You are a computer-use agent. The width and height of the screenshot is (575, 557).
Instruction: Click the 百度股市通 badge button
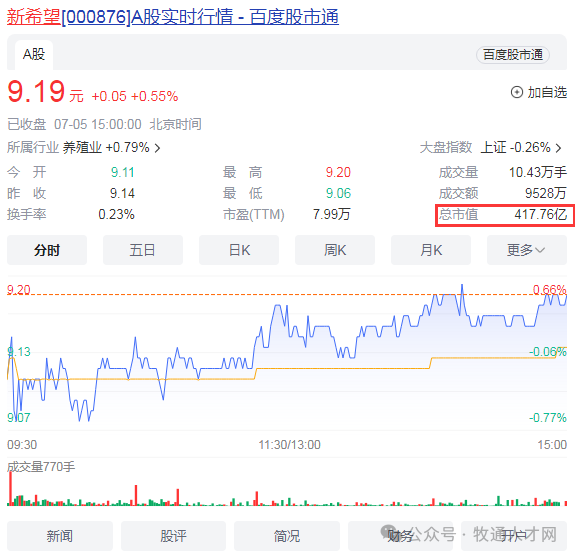pyautogui.click(x=512, y=55)
